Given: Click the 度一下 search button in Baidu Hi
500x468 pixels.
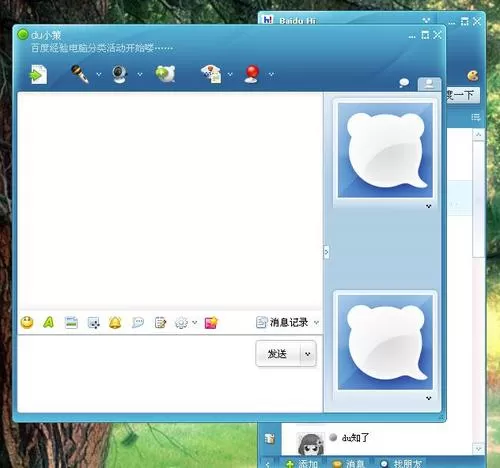Looking at the screenshot, I should pos(463,95).
